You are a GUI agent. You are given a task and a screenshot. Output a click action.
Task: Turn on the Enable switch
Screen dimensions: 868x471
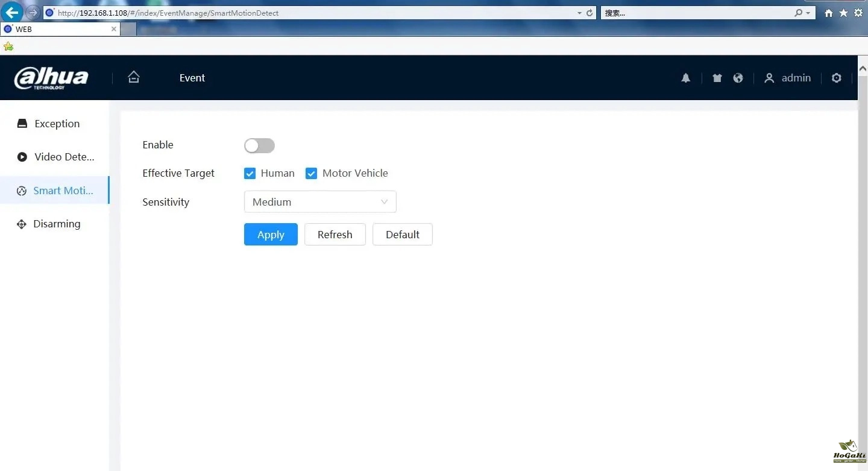[x=259, y=145]
